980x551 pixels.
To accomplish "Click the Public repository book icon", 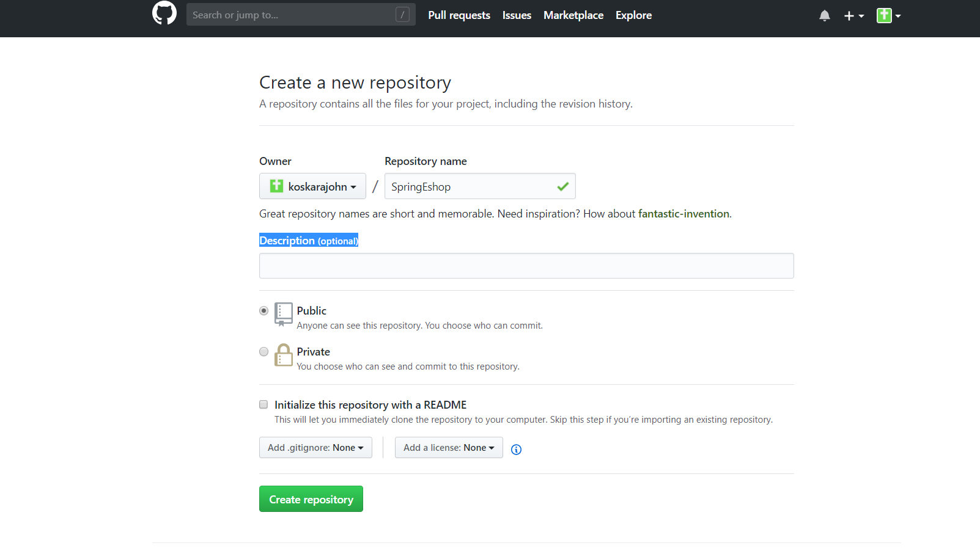I will tap(284, 314).
